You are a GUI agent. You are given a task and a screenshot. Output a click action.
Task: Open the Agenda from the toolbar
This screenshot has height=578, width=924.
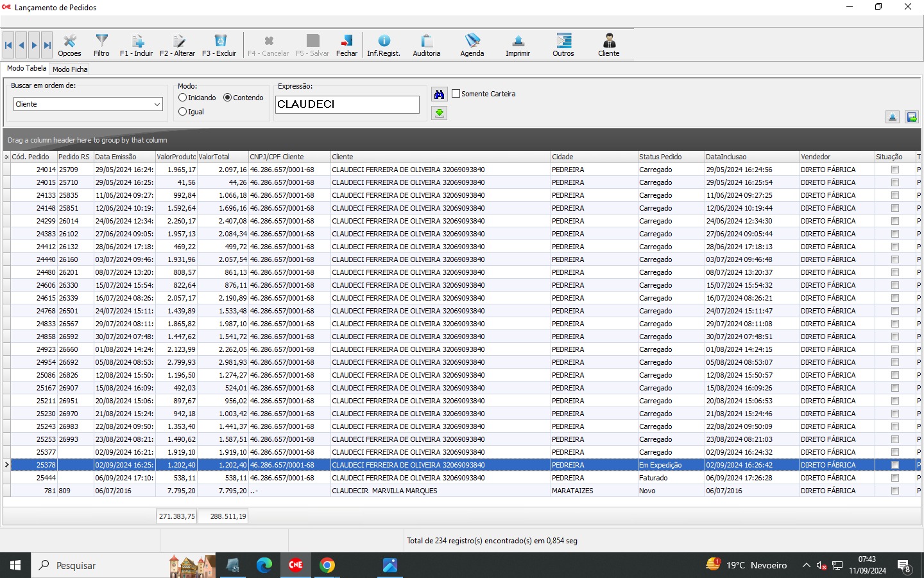(x=472, y=46)
